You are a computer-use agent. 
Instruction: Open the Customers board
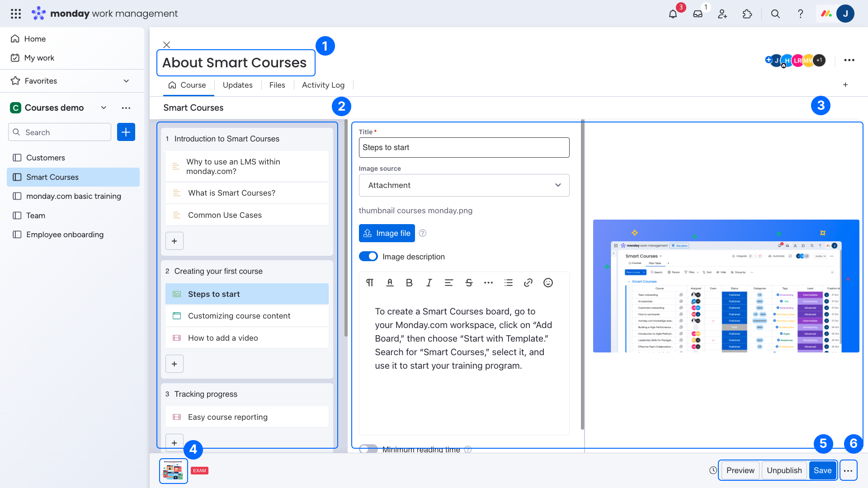73,158
